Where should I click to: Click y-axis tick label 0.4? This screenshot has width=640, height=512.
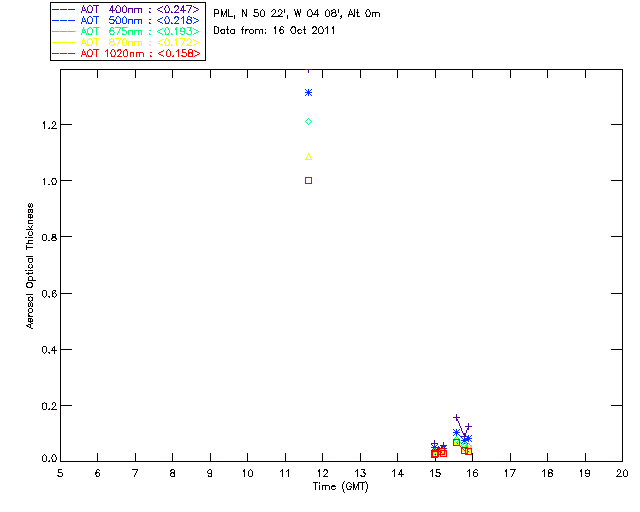[x=49, y=350]
